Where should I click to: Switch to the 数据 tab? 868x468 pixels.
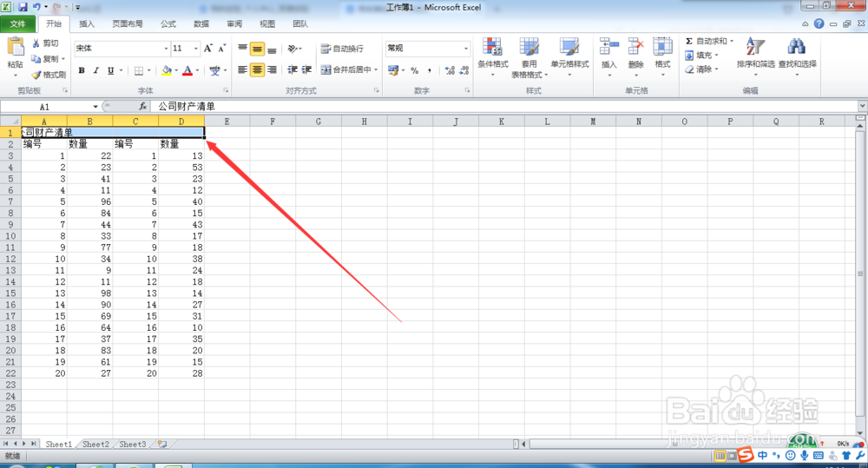201,23
